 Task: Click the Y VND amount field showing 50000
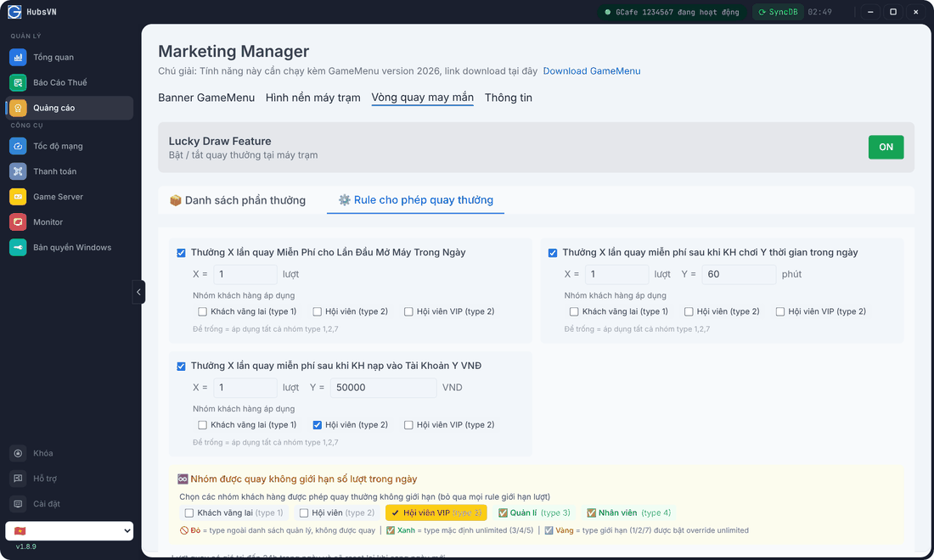[x=383, y=388]
